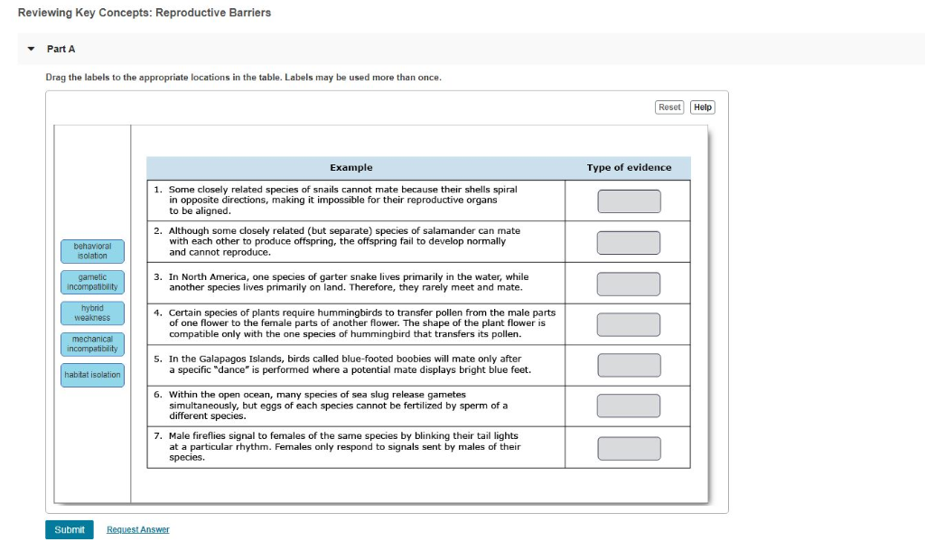Open the Request Answer link

click(x=137, y=529)
